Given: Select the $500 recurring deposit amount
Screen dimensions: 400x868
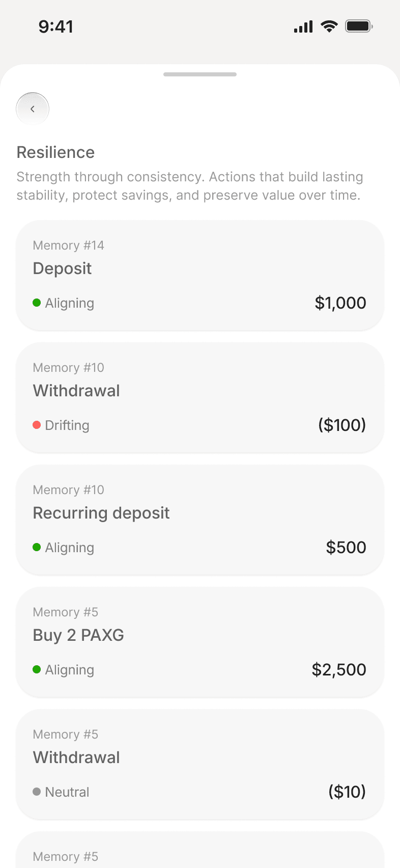Looking at the screenshot, I should click(346, 547).
